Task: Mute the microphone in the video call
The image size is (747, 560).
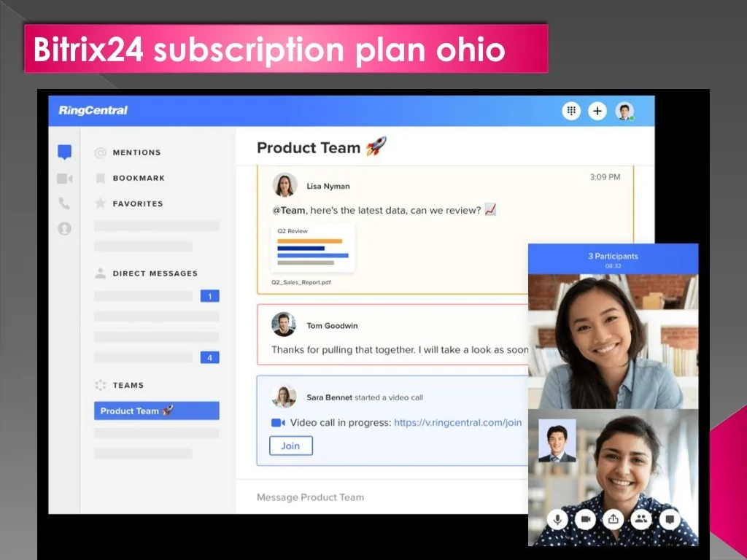Action: coord(557,520)
